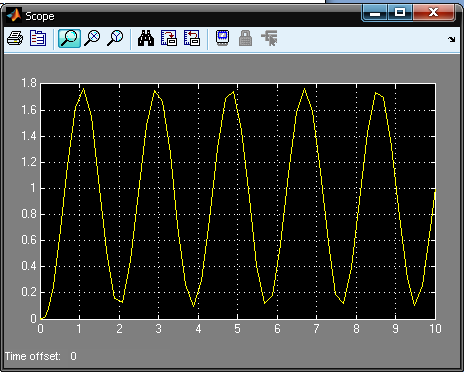Screen dimensions: 464x372
Task: Click the plot at time 5 gridline
Action: click(x=237, y=201)
